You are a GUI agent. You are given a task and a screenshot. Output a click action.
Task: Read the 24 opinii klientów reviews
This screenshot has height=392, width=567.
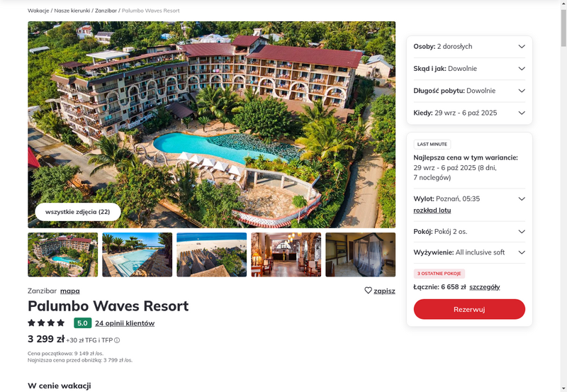[125, 323]
